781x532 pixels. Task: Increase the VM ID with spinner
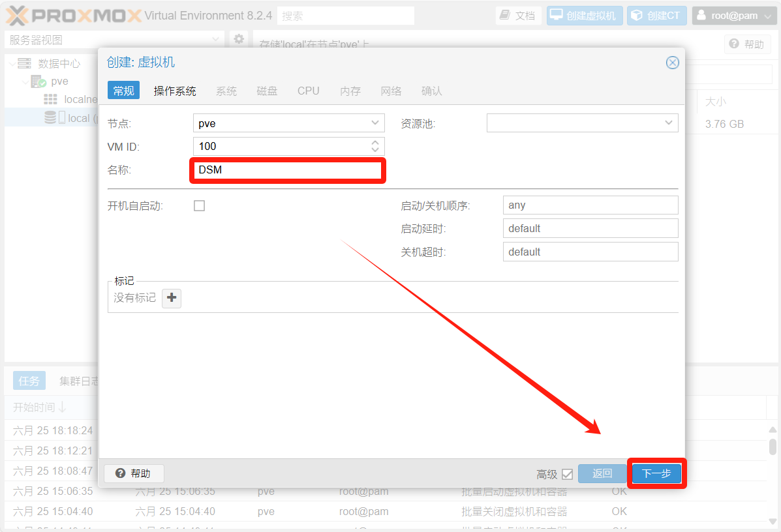[375, 143]
